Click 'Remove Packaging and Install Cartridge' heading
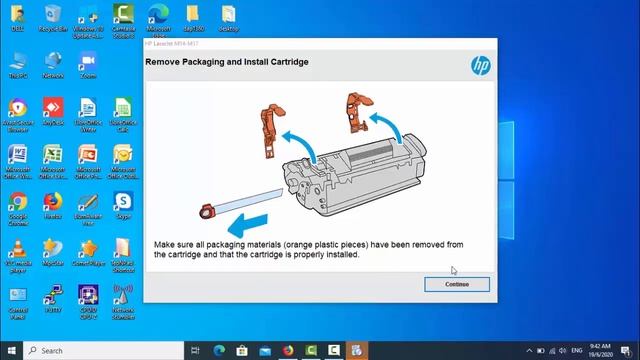 click(x=227, y=62)
